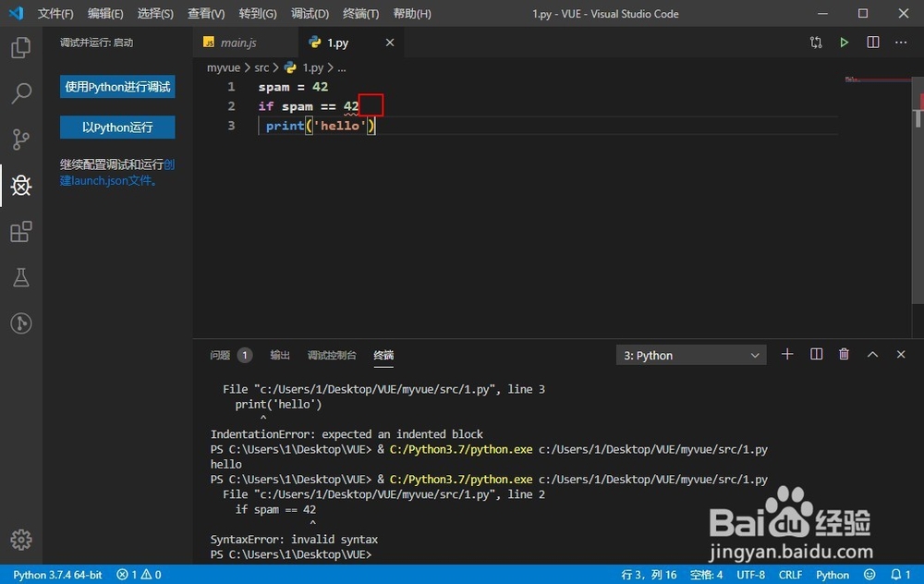Click the underlined 42 on line 2
This screenshot has height=584, width=924.
pos(351,106)
